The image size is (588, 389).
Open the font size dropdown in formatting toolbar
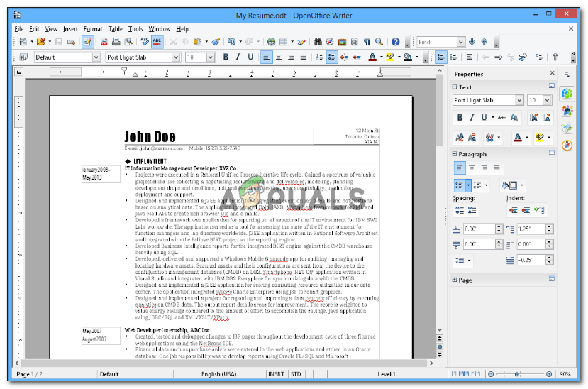click(x=211, y=57)
